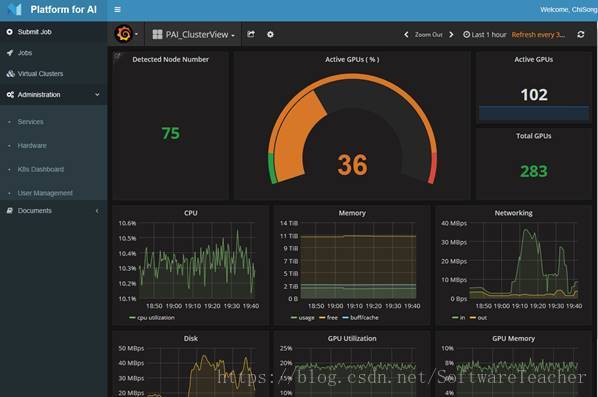Click the gauge value 36

click(x=352, y=165)
